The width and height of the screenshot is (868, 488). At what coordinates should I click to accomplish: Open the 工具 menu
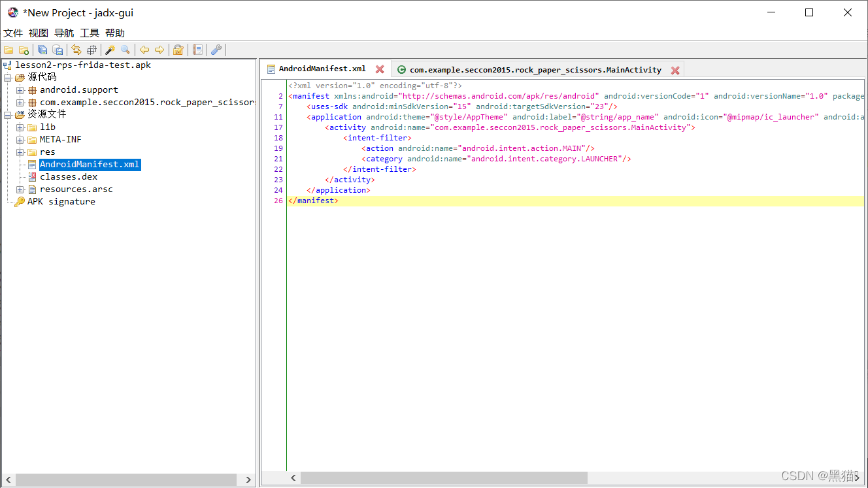click(90, 33)
